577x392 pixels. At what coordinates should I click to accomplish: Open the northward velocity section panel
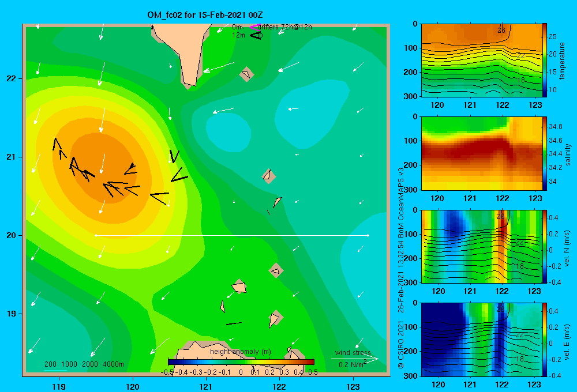point(482,246)
